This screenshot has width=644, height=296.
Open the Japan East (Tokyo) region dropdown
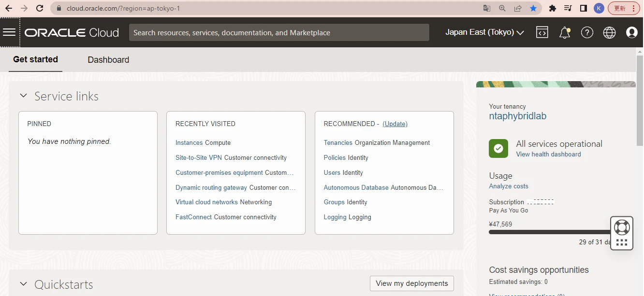click(x=484, y=32)
